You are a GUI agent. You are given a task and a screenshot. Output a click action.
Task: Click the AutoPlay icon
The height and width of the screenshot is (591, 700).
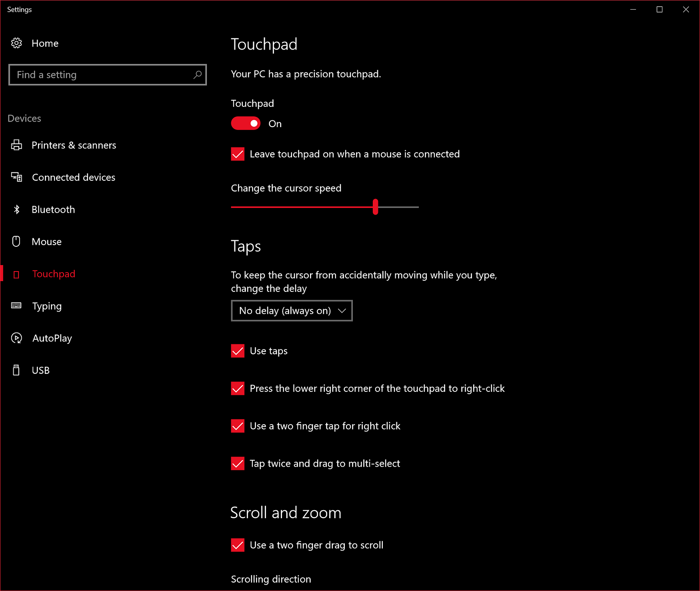pos(16,338)
